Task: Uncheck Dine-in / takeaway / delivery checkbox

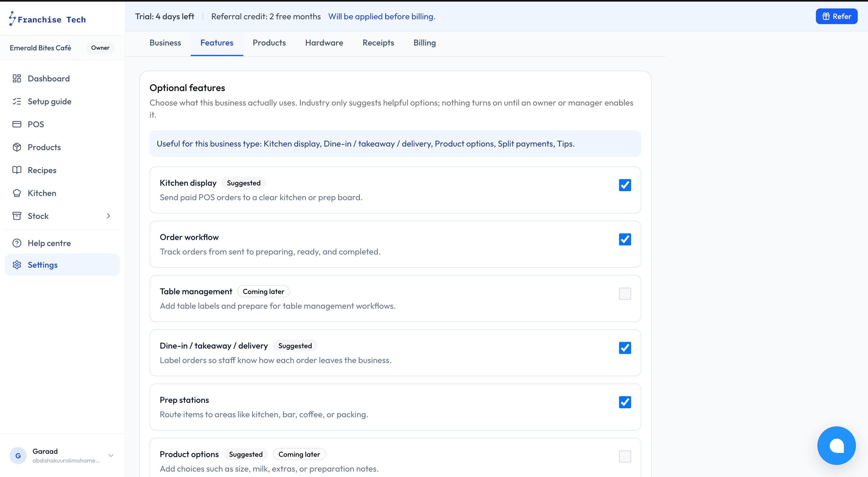Action: [x=625, y=348]
